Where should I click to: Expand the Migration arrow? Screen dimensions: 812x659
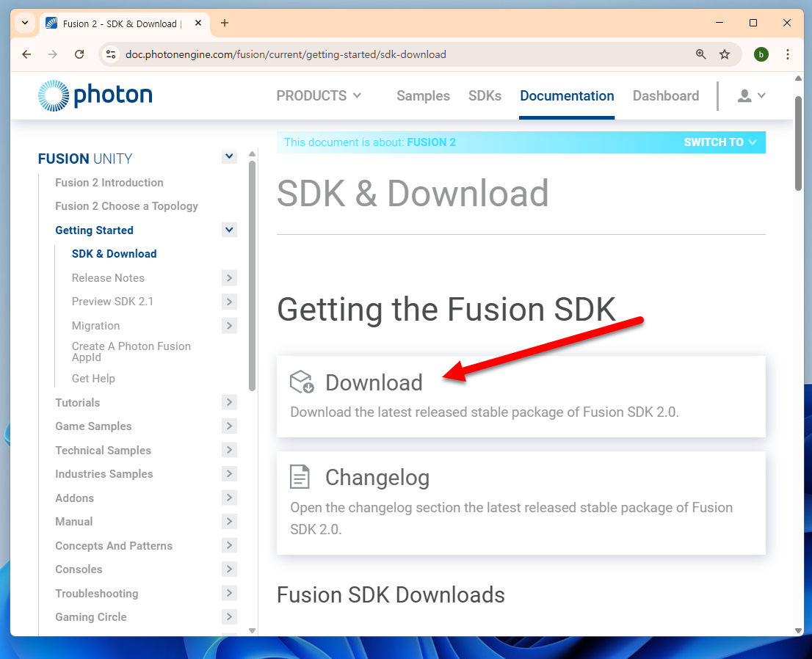(229, 326)
